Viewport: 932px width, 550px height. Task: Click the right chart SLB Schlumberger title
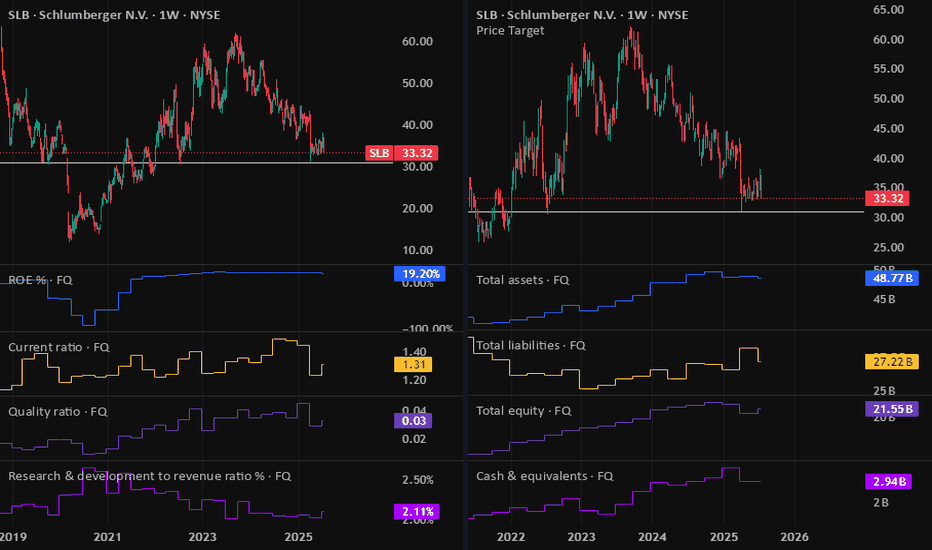click(582, 15)
